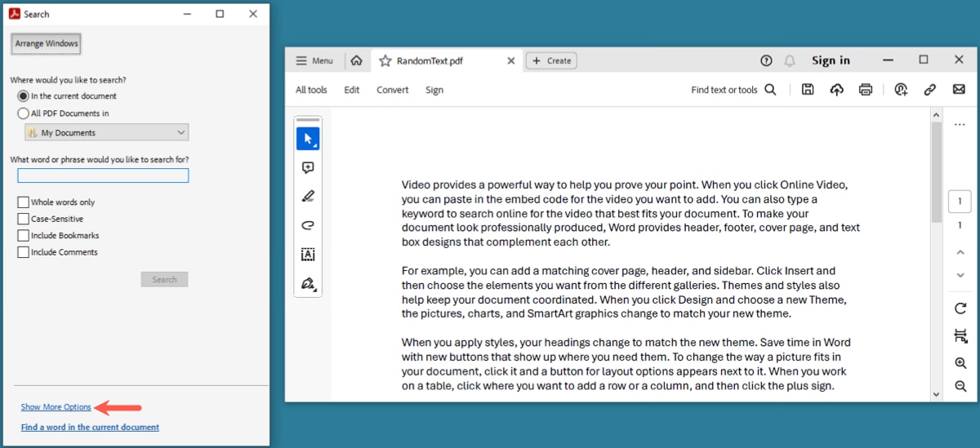Open the My Documents location dropdown
Viewport: 980px width, 448px height.
pyautogui.click(x=107, y=132)
